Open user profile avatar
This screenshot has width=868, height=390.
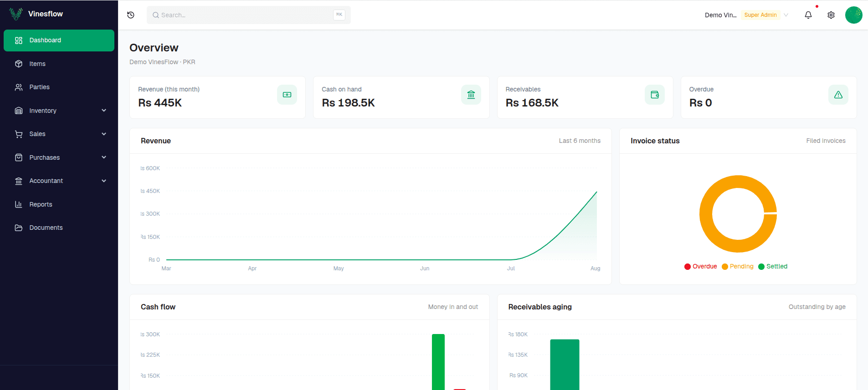854,15
